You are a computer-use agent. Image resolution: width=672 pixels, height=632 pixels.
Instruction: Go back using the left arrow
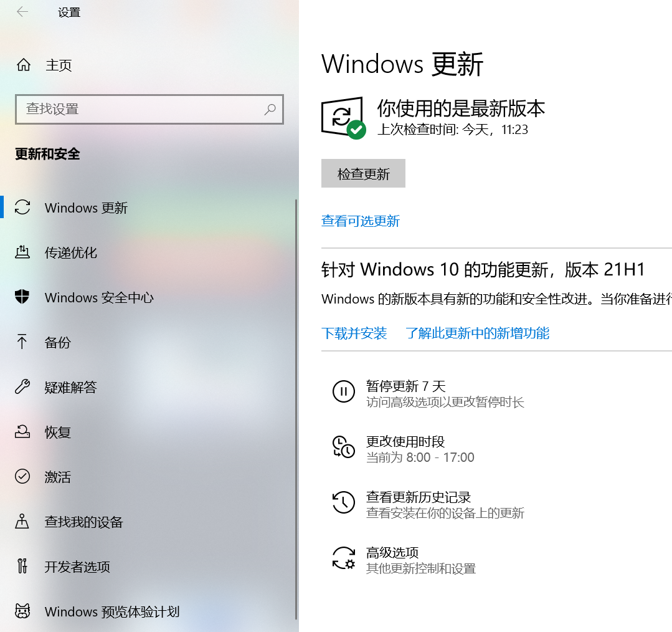pyautogui.click(x=22, y=12)
